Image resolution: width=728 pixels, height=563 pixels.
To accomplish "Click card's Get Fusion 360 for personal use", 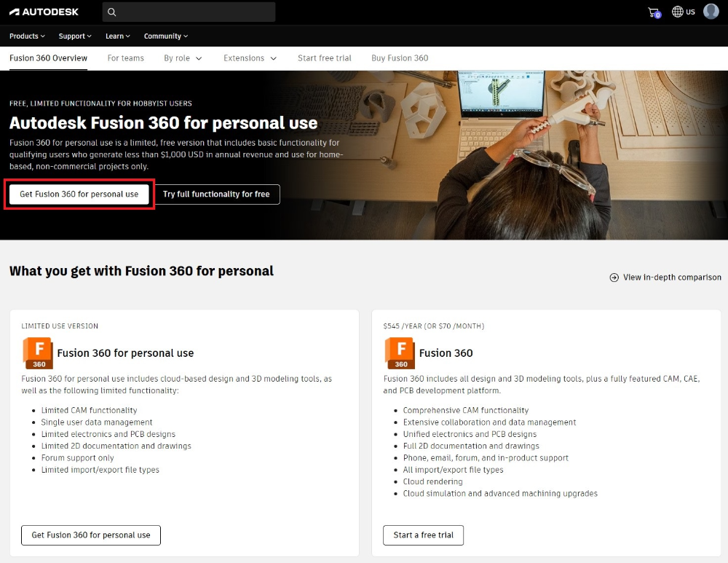I will click(x=91, y=535).
